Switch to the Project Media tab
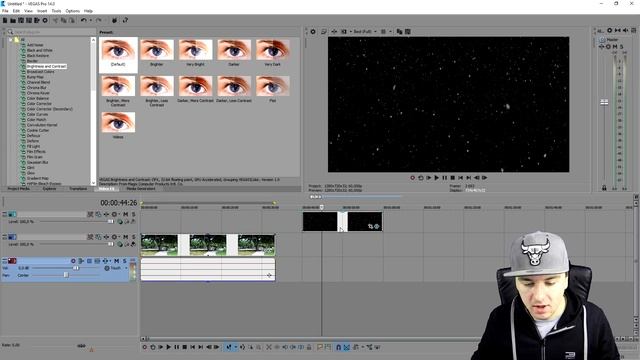This screenshot has width=640, height=360. 19,189
